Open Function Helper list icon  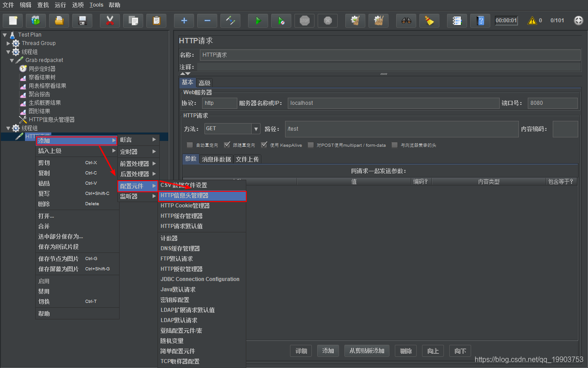[x=457, y=21]
